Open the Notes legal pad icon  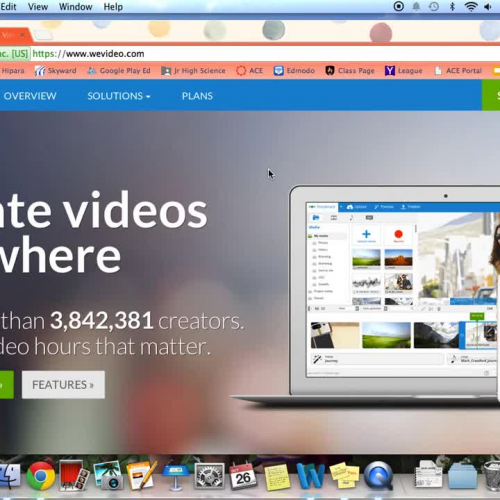(277, 477)
